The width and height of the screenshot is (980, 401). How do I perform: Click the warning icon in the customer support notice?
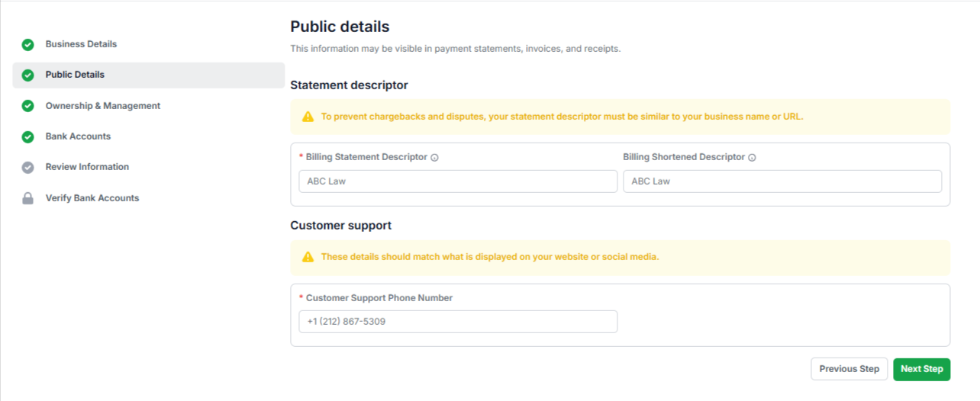click(308, 257)
